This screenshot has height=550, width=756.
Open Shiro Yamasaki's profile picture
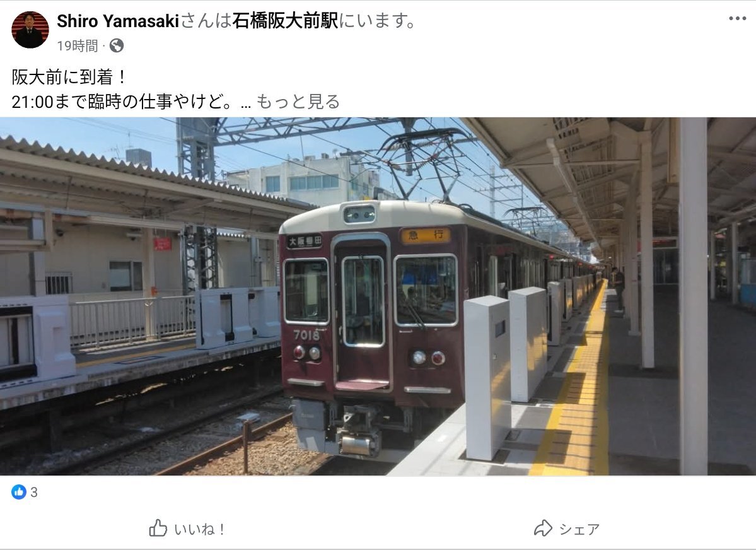pos(30,30)
